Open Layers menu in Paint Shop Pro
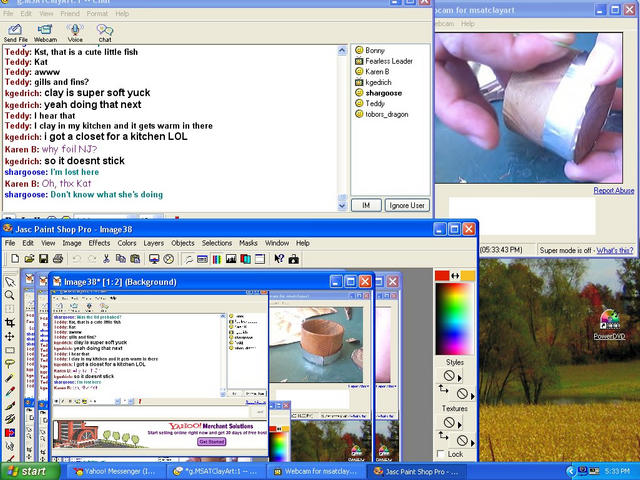This screenshot has height=480, width=640. coord(153,243)
